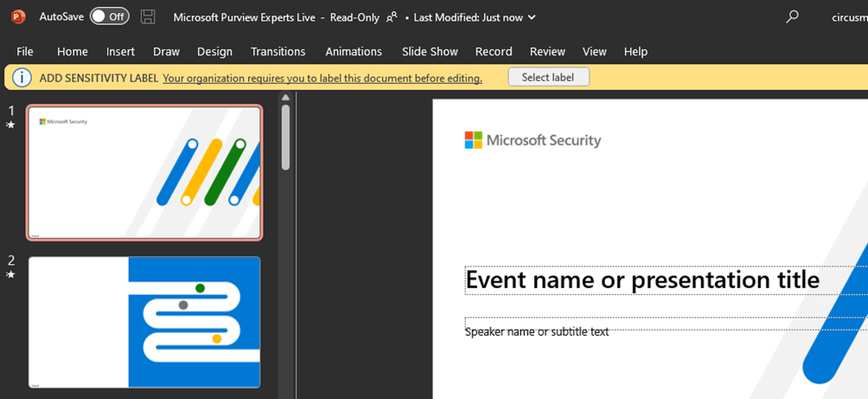This screenshot has width=868, height=399.
Task: Click the shared people icon beside Read-Only
Action: (392, 16)
